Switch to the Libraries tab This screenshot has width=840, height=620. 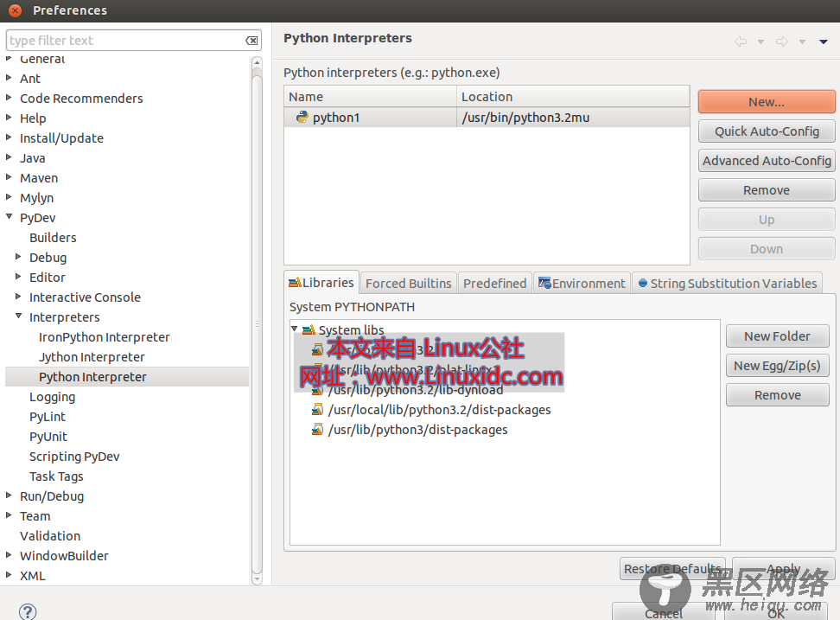pyautogui.click(x=321, y=283)
